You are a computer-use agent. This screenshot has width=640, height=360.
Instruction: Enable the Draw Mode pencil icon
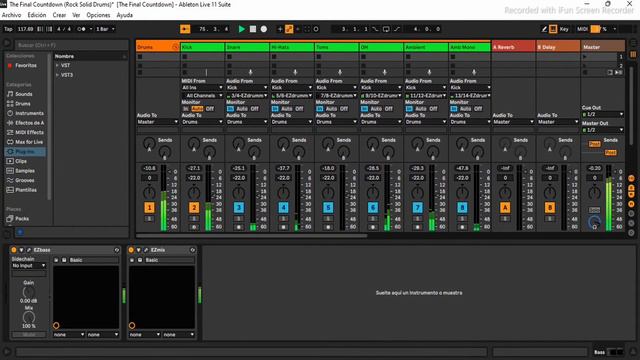click(x=544, y=29)
